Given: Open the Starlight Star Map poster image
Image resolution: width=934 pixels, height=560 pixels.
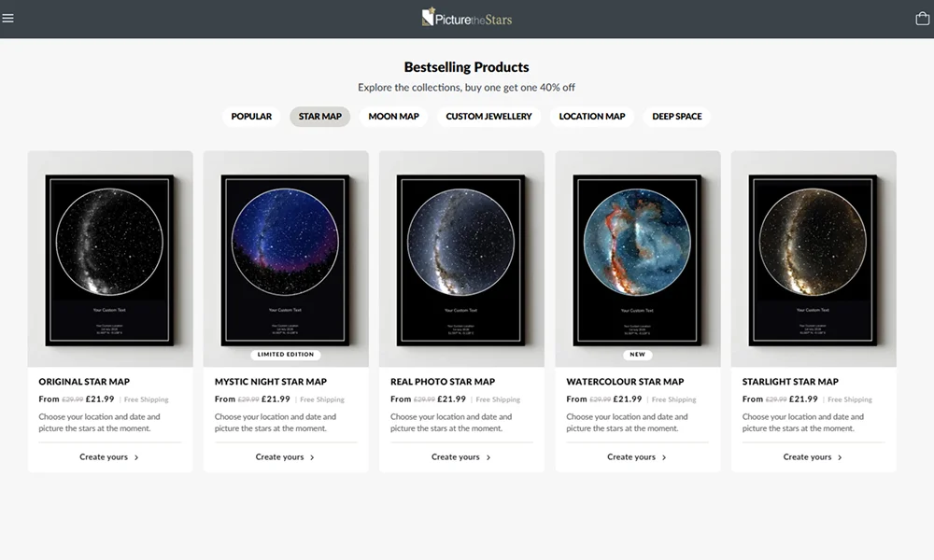Looking at the screenshot, I should 814,259.
